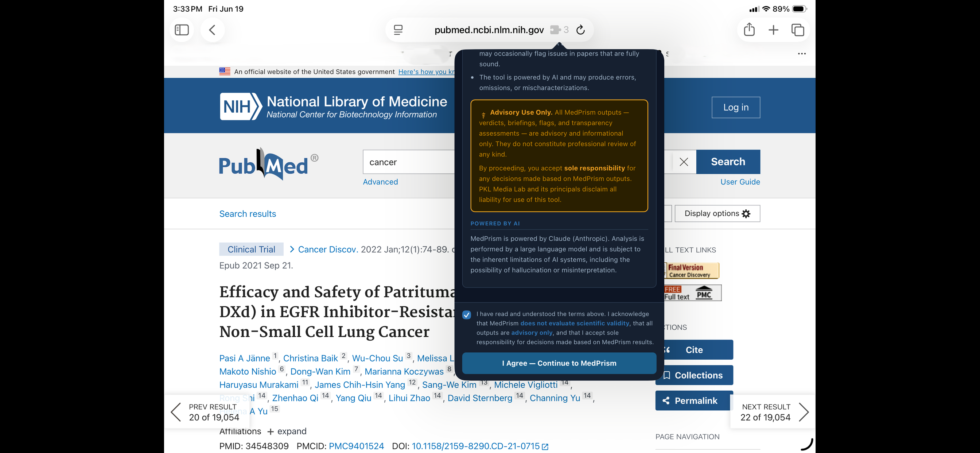Toggle the Safari sidebar icon
The height and width of the screenshot is (453, 980).
[182, 30]
